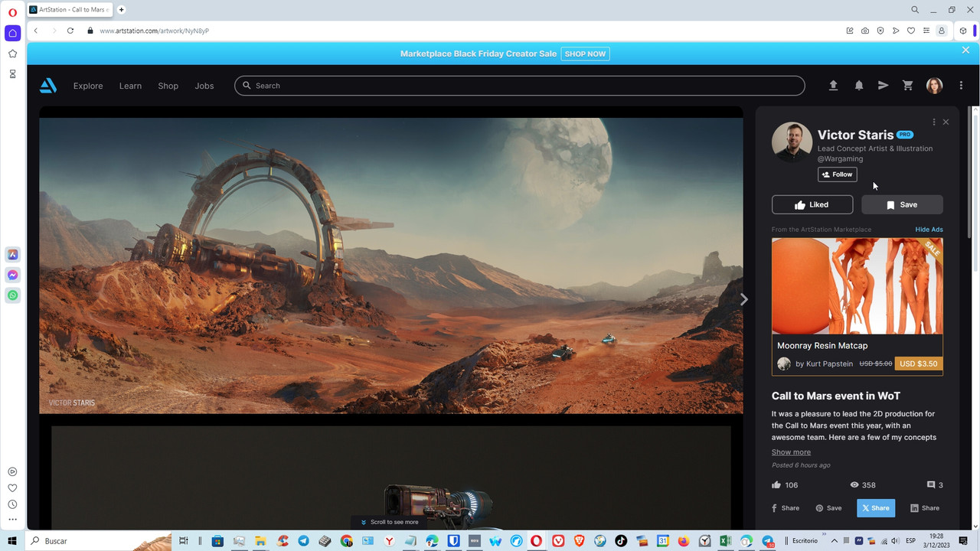Go to the Explore menu

pyautogui.click(x=88, y=86)
